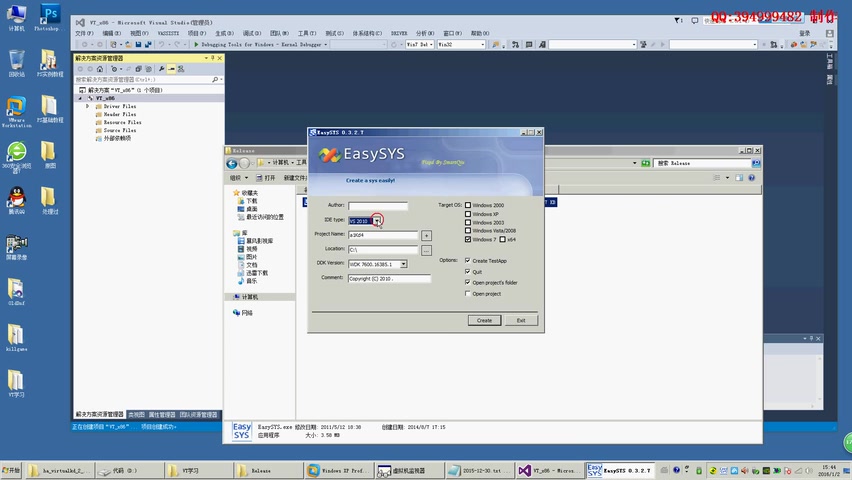Click the Home icon in Solution Explorer
Image resolution: width=852 pixels, height=480 pixels.
(x=99, y=69)
